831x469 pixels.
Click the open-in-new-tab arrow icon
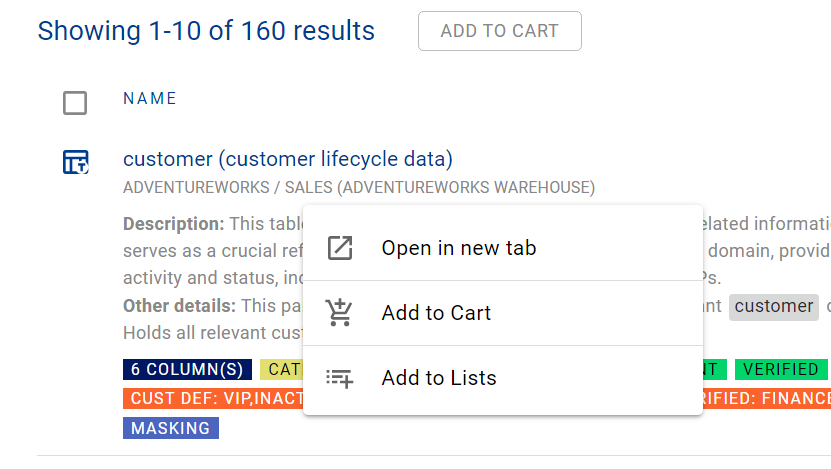click(341, 248)
